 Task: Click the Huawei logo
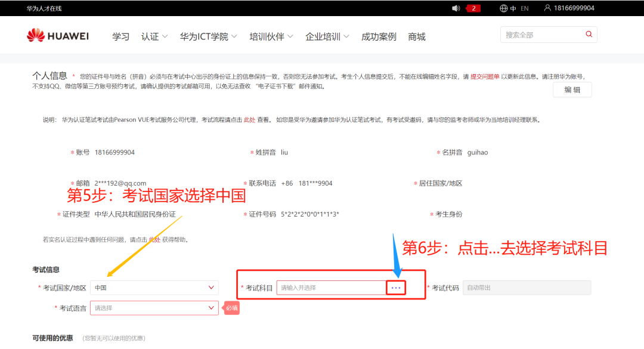click(x=57, y=36)
